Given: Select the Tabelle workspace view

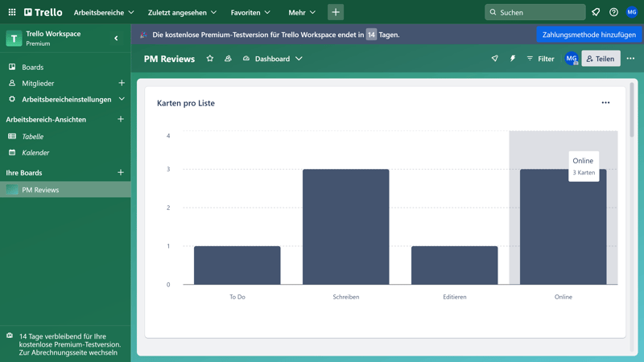Looking at the screenshot, I should point(32,137).
